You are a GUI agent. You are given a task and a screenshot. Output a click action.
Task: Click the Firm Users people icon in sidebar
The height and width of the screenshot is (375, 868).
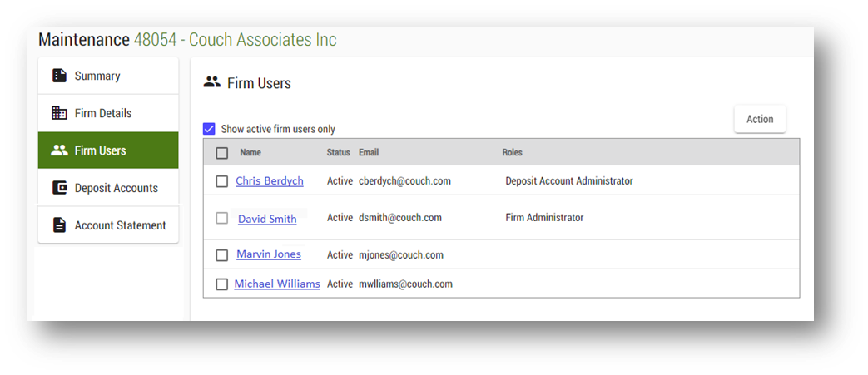59,150
